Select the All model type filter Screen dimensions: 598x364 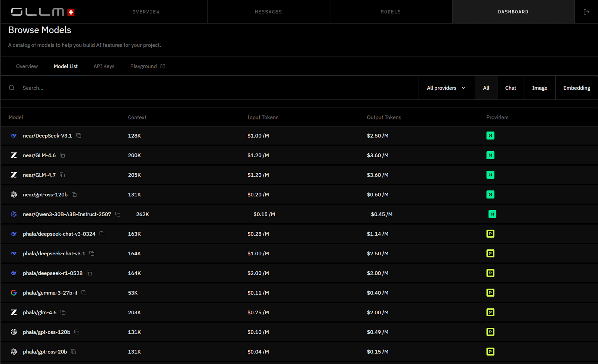[x=486, y=88]
